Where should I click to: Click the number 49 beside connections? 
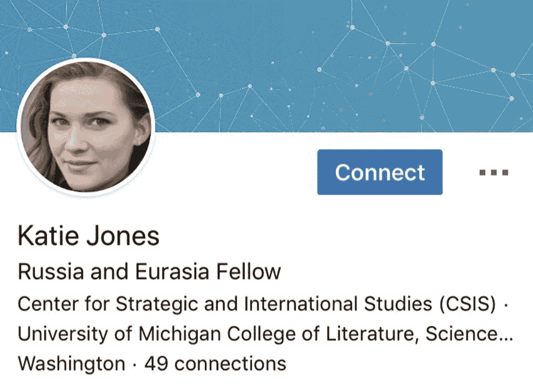tap(156, 364)
